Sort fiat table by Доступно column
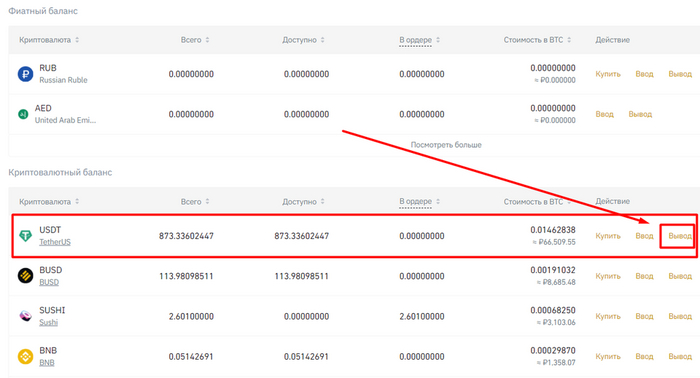The height and width of the screenshot is (378, 700). pos(303,40)
